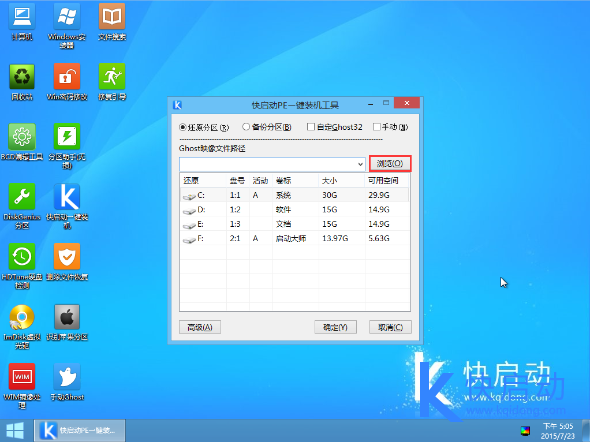This screenshot has width=590, height=442.
Task: Click the 13.97G size cell
Action: click(335, 238)
